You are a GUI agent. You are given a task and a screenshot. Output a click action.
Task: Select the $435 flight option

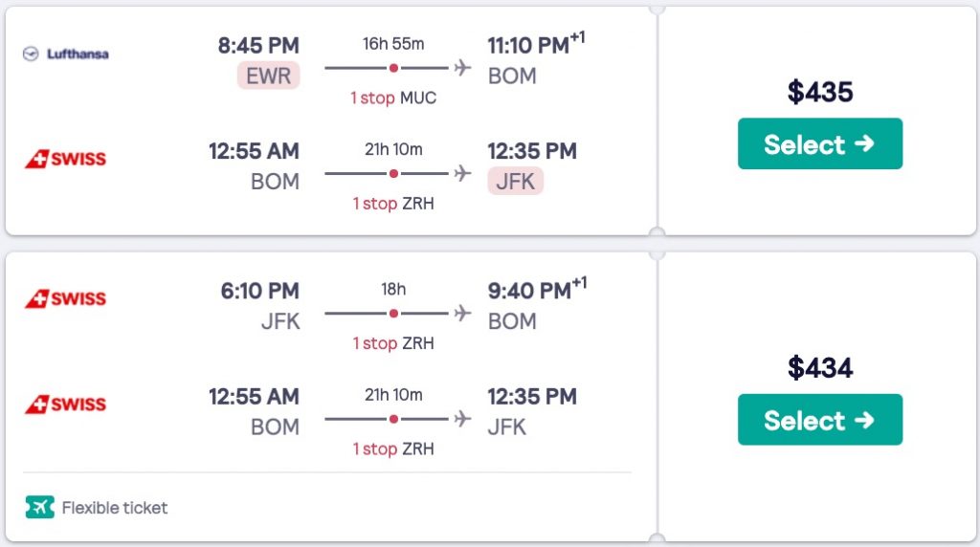click(x=819, y=143)
